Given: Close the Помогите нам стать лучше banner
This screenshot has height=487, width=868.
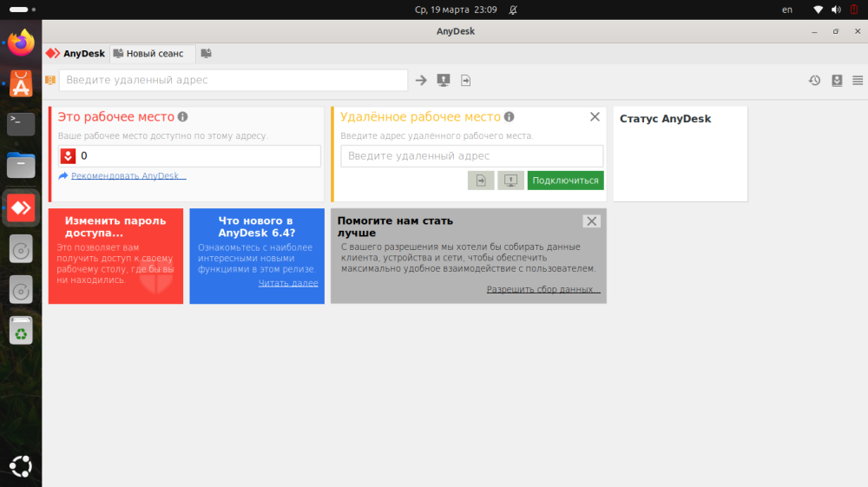Looking at the screenshot, I should [x=592, y=221].
